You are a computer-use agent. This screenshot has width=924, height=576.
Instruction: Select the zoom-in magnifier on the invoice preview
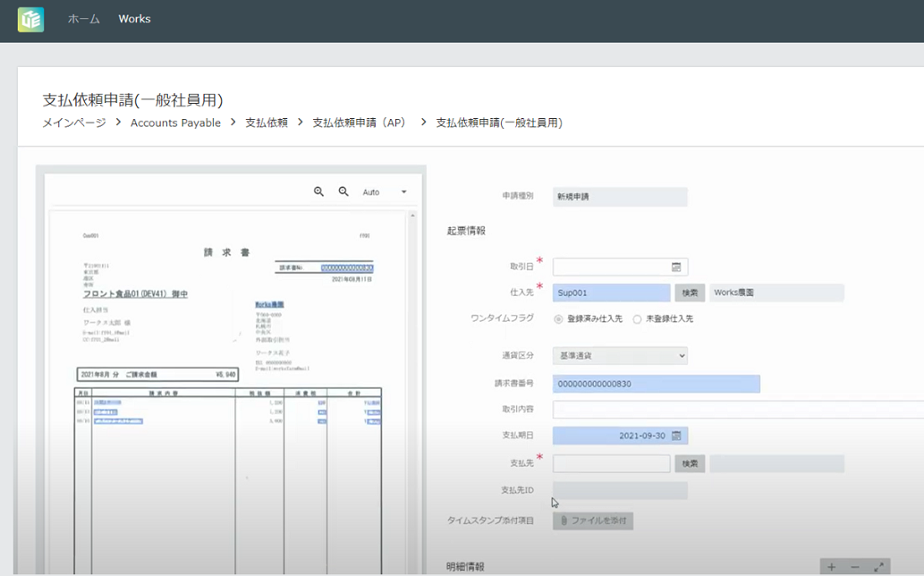pyautogui.click(x=319, y=191)
